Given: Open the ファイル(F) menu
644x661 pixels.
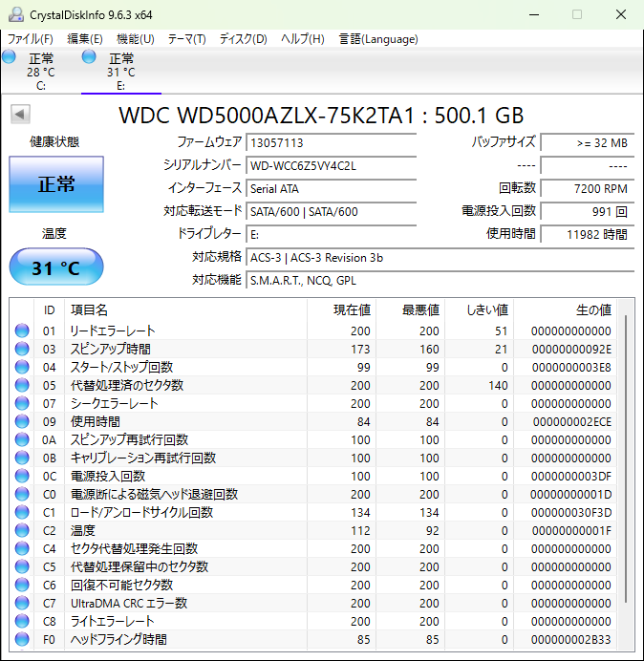Looking at the screenshot, I should click(x=31, y=39).
